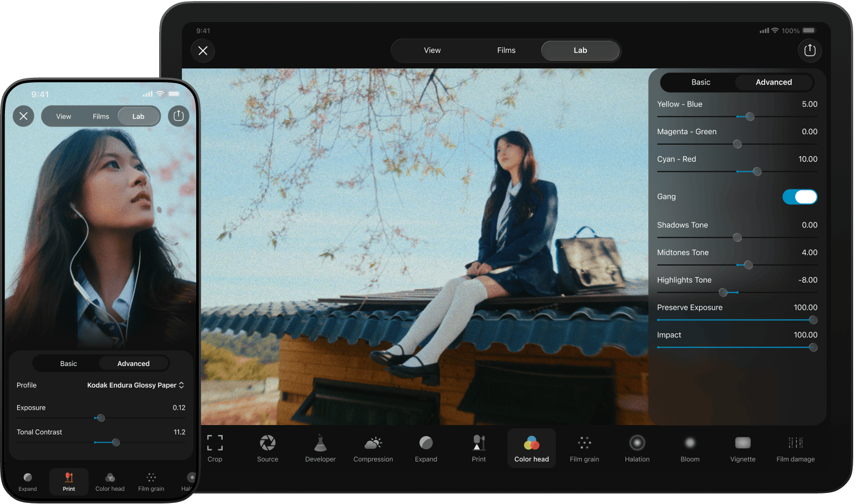The width and height of the screenshot is (862, 504).
Task: Click the Preserve Exposure slider handle
Action: tap(813, 320)
